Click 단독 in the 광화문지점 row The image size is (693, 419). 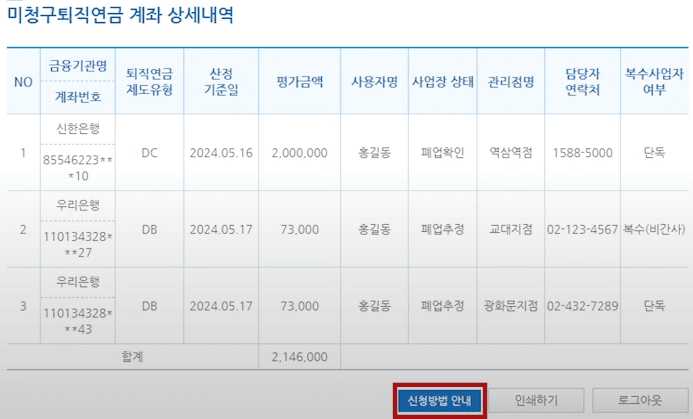pos(654,306)
